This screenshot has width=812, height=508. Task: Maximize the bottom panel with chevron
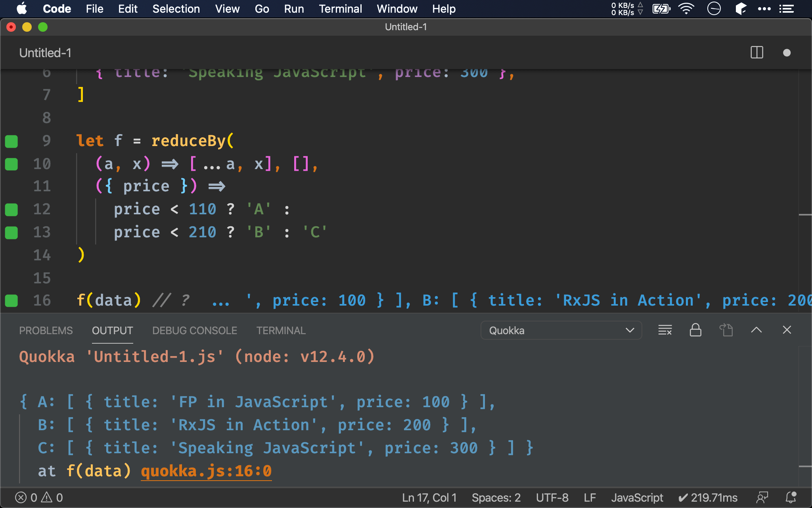[x=756, y=330]
